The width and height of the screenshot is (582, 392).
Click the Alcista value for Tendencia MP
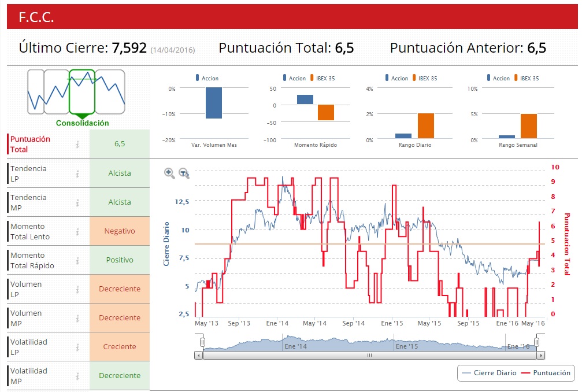coord(120,202)
